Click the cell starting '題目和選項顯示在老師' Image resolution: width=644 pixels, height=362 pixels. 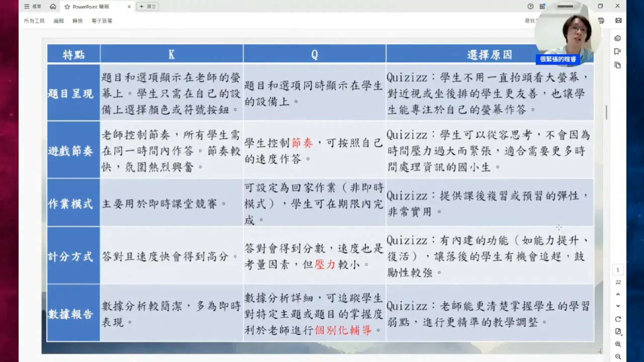[x=172, y=93]
